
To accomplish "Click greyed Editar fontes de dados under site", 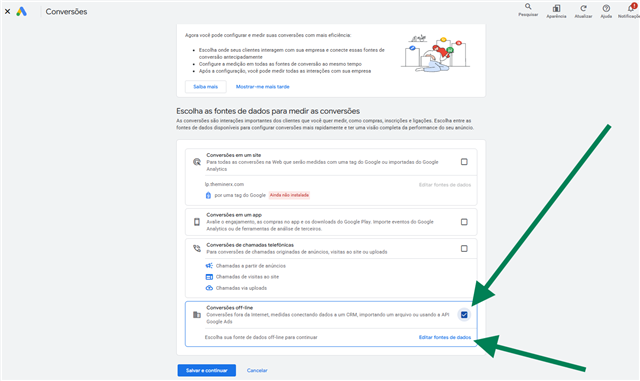I will tap(444, 185).
